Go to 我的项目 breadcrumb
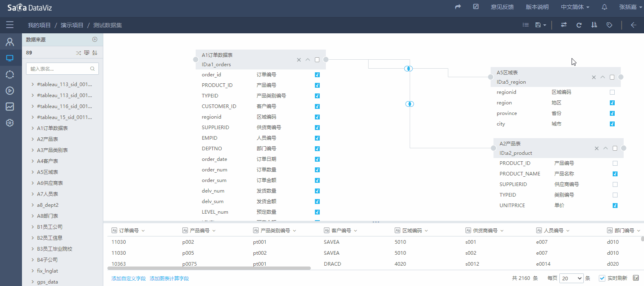The image size is (644, 286). 39,25
